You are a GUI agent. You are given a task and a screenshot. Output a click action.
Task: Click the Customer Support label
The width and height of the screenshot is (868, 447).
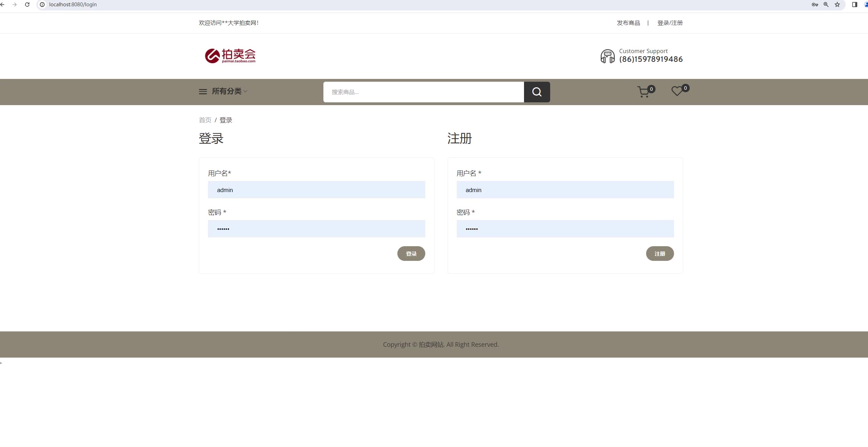point(643,51)
